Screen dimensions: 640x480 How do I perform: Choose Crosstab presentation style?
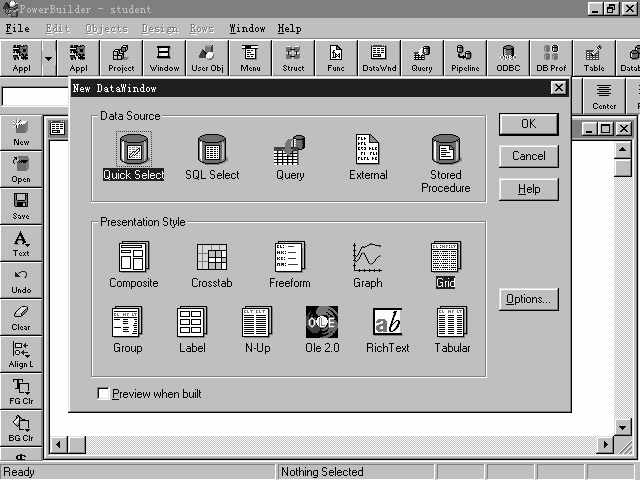point(211,264)
